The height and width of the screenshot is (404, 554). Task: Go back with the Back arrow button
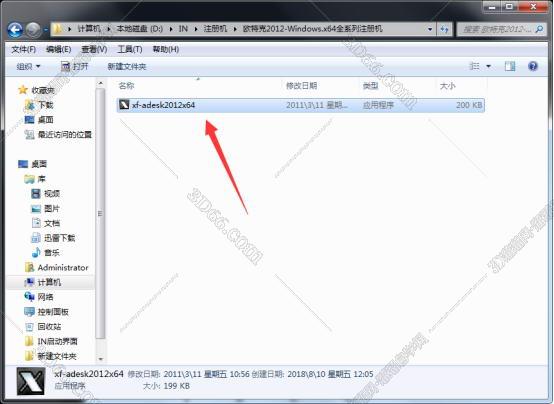(x=15, y=30)
